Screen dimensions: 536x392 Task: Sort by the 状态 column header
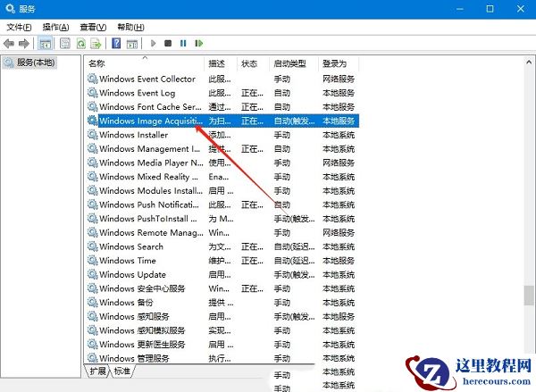click(x=253, y=63)
